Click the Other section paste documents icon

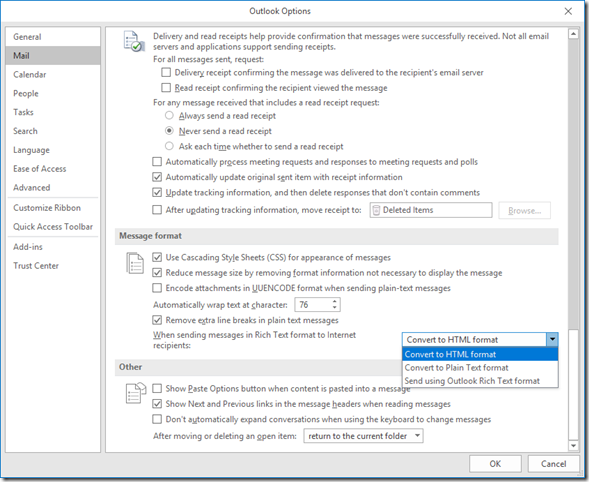click(136, 393)
